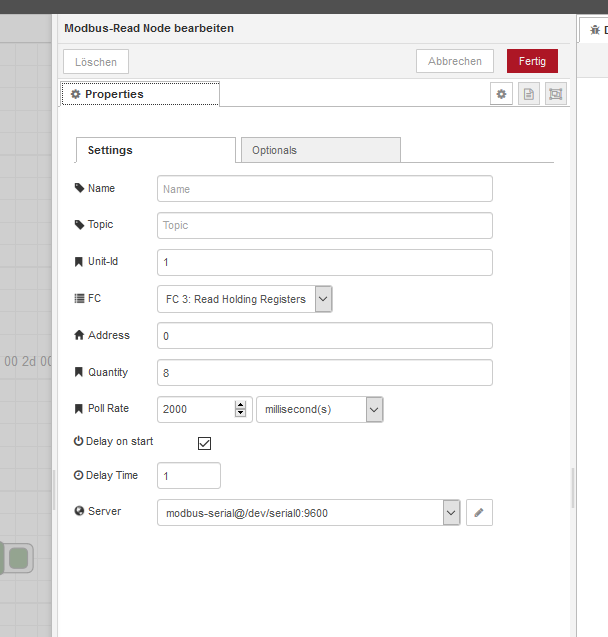The width and height of the screenshot is (608, 637).
Task: Click the Address input field
Action: [x=325, y=336]
